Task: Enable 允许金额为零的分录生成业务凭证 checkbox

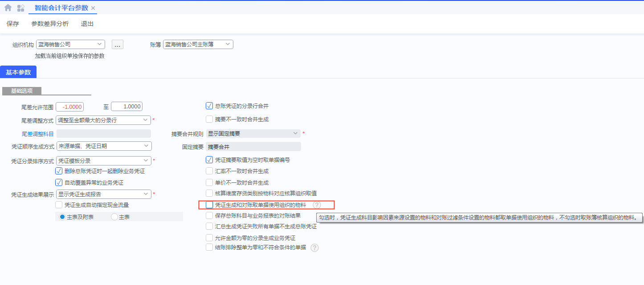Action: 209,238
